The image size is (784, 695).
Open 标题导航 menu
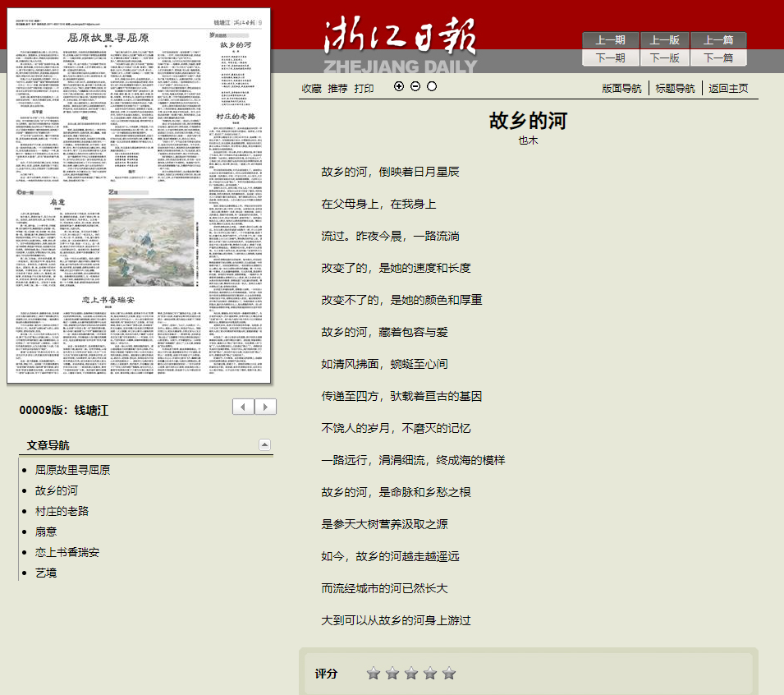pos(675,89)
